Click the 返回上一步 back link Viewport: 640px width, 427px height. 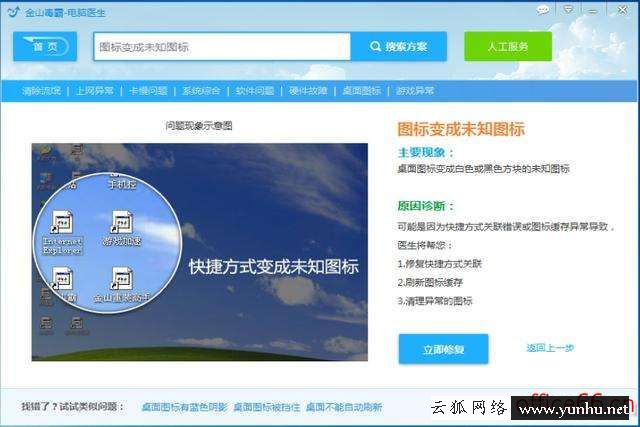tap(550, 348)
